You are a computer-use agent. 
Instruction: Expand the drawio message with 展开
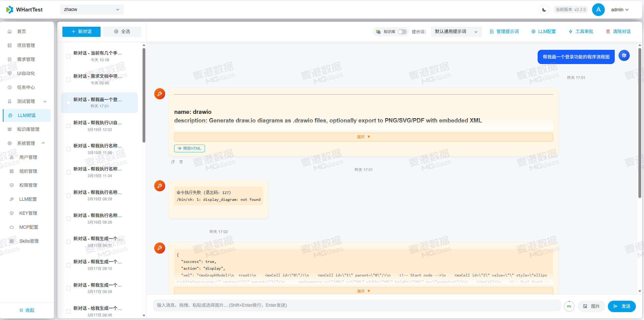click(x=363, y=137)
